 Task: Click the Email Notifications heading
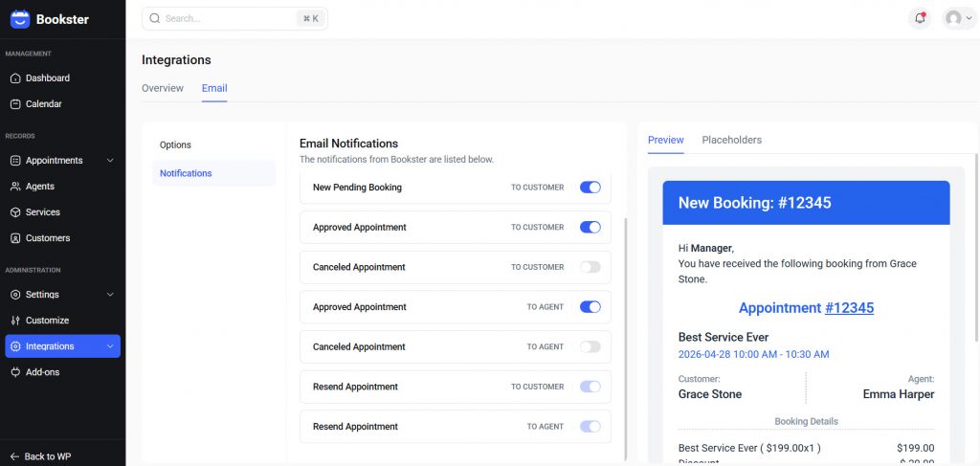(348, 144)
